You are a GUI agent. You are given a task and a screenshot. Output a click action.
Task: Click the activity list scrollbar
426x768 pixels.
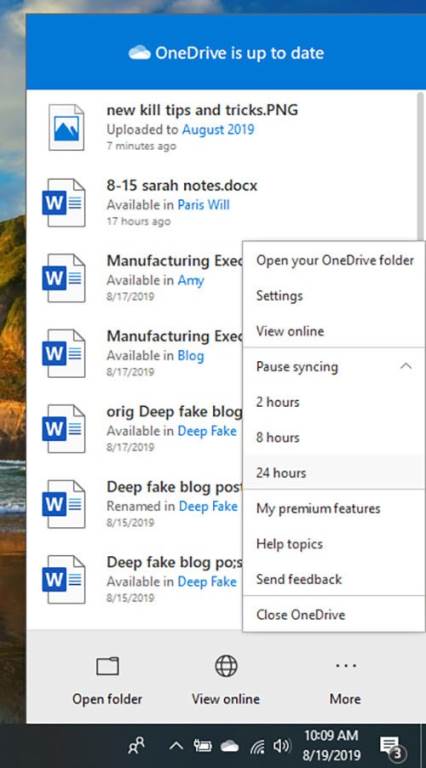(420, 165)
